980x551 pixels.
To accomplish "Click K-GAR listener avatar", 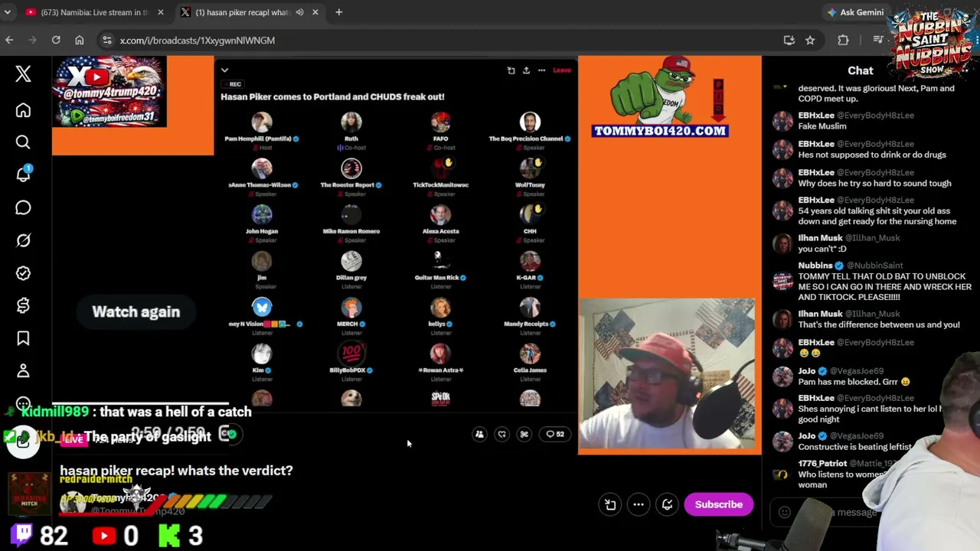I will (530, 262).
